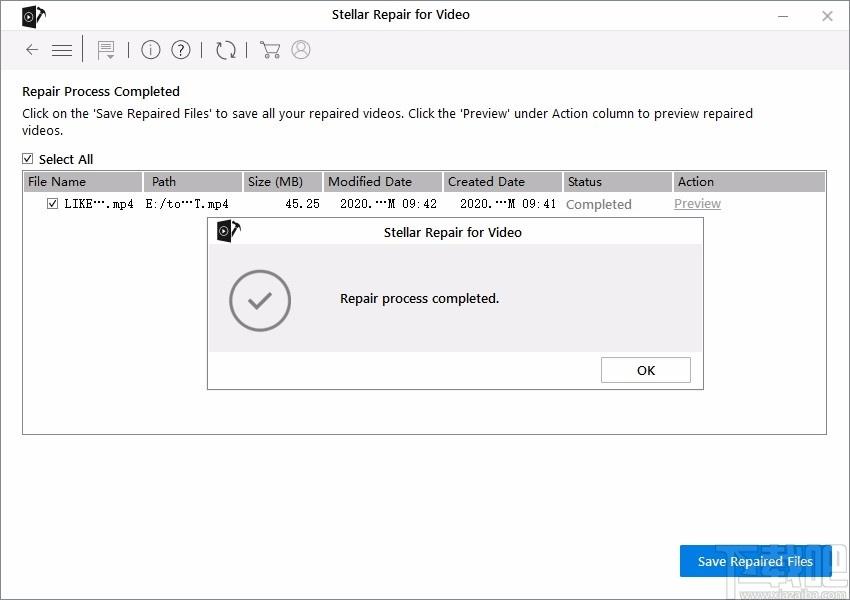Click the Repair Process Completed heading
The image size is (850, 600).
[101, 92]
